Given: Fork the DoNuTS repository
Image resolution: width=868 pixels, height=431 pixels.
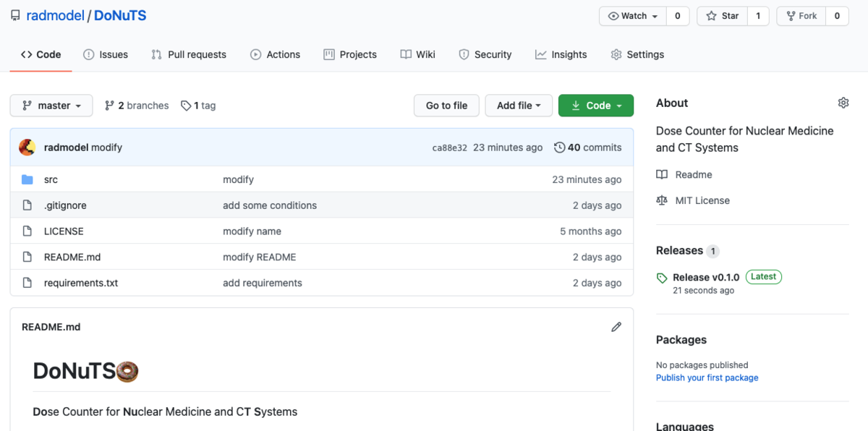Looking at the screenshot, I should click(x=801, y=16).
